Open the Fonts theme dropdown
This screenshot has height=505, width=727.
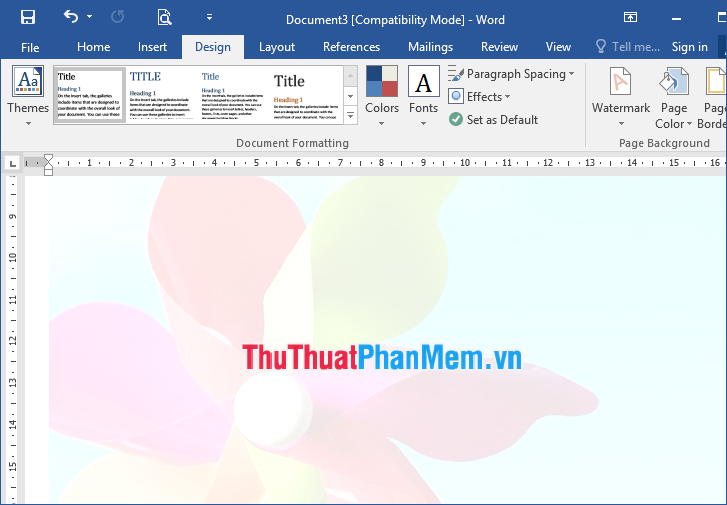click(423, 96)
